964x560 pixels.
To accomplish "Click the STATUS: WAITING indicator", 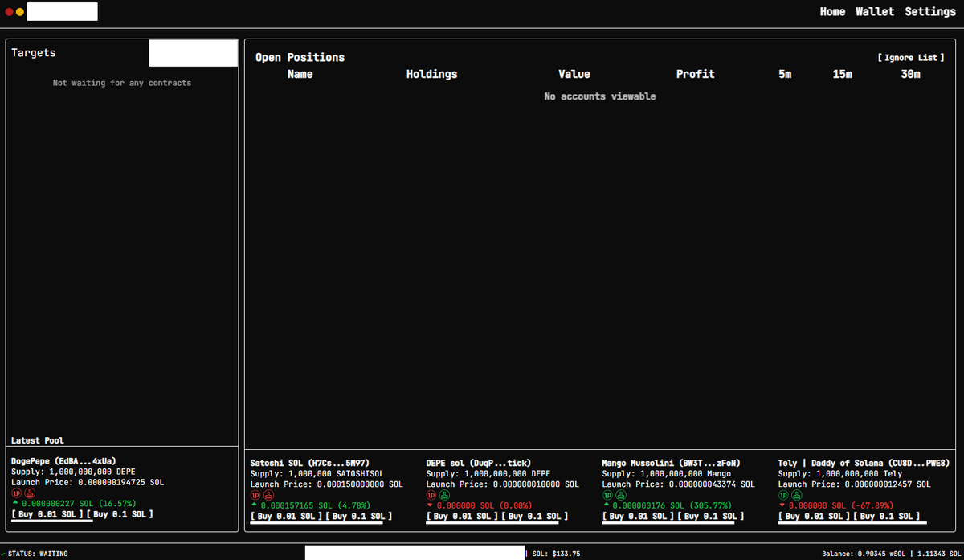I will (37, 554).
